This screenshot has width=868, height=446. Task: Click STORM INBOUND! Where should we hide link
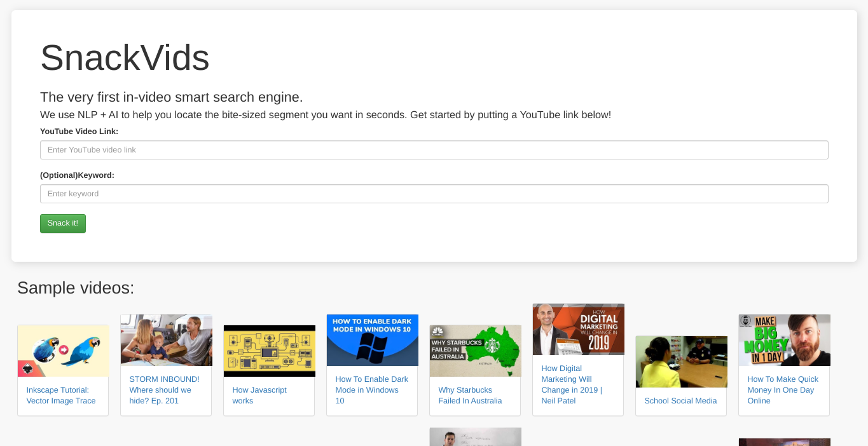[x=164, y=390]
